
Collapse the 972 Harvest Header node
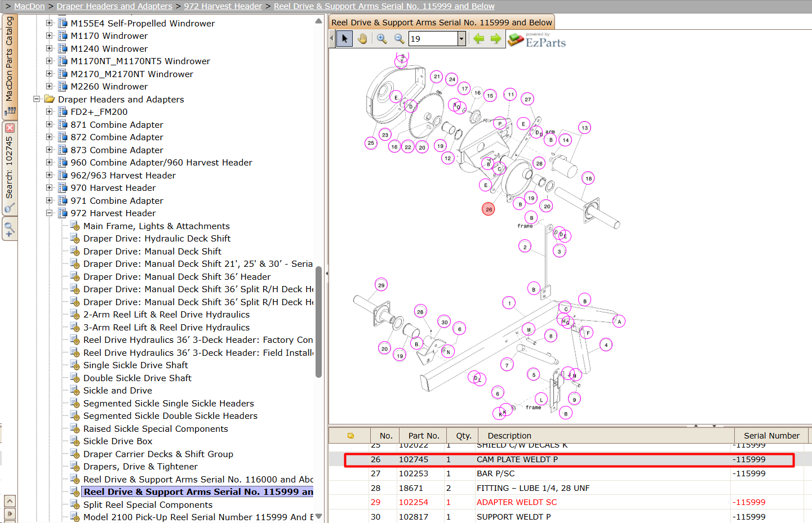click(x=49, y=213)
